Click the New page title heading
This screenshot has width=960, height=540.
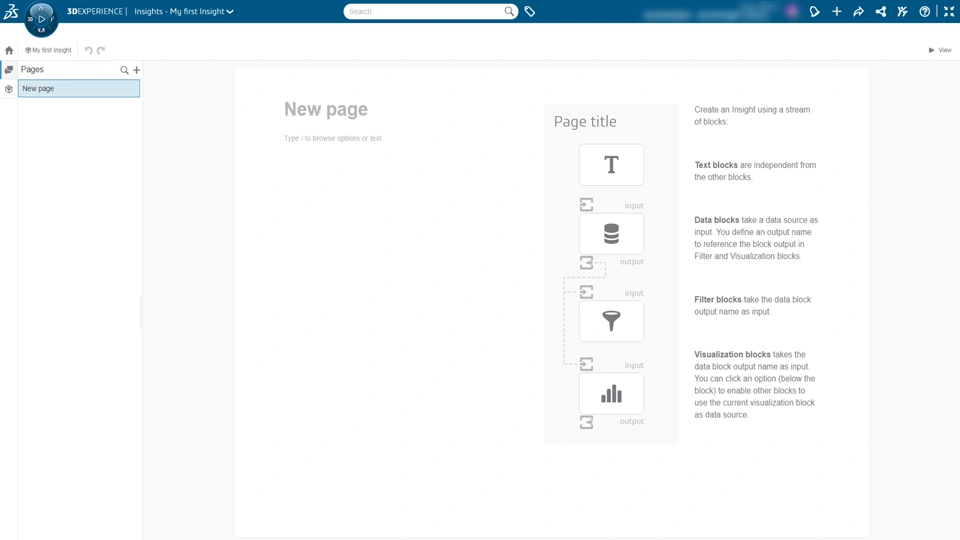[326, 109]
